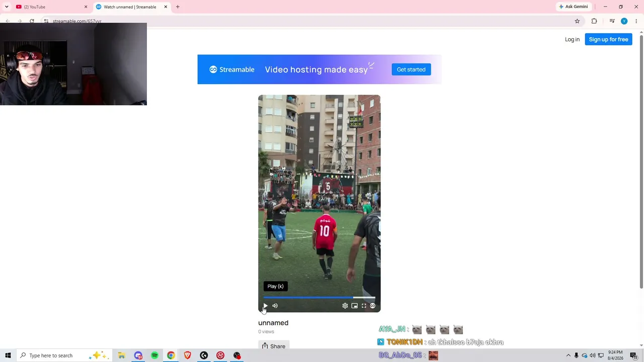Open Spotify from the taskbar
The height and width of the screenshot is (362, 644).
click(x=154, y=355)
